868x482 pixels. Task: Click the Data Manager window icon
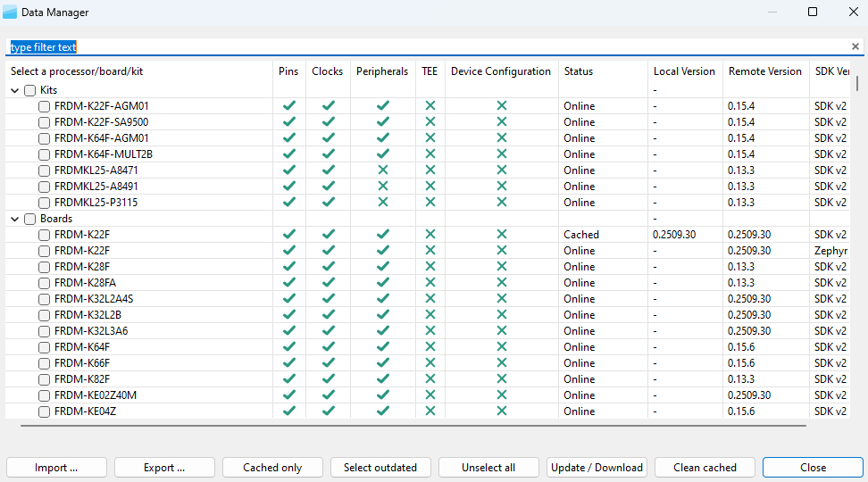tap(10, 12)
